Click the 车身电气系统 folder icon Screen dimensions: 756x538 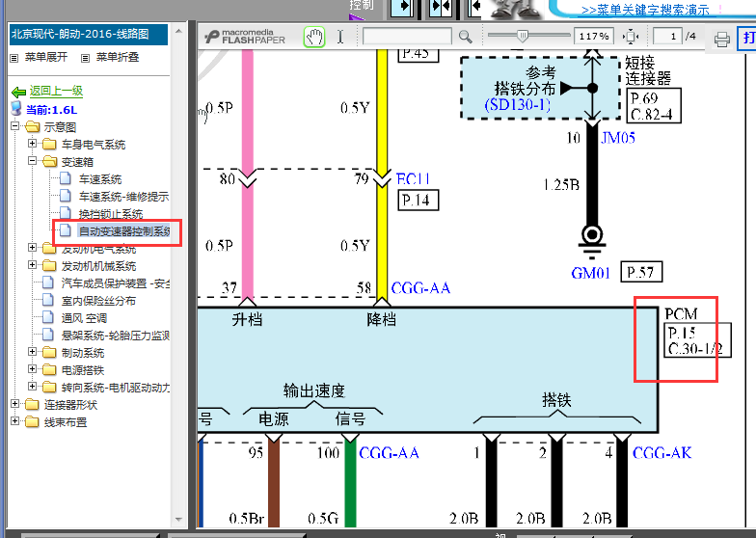50,145
